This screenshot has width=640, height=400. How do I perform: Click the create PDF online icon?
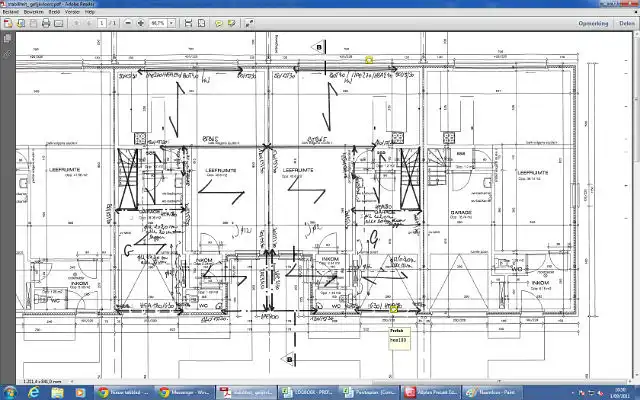click(8, 22)
